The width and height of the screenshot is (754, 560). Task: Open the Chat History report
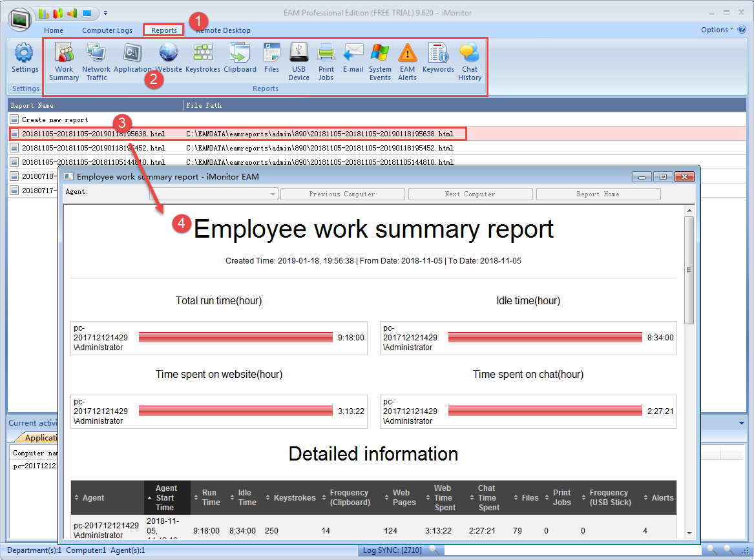[x=470, y=62]
